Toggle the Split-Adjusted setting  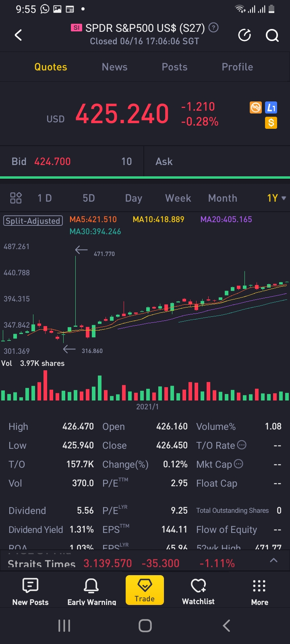point(33,221)
